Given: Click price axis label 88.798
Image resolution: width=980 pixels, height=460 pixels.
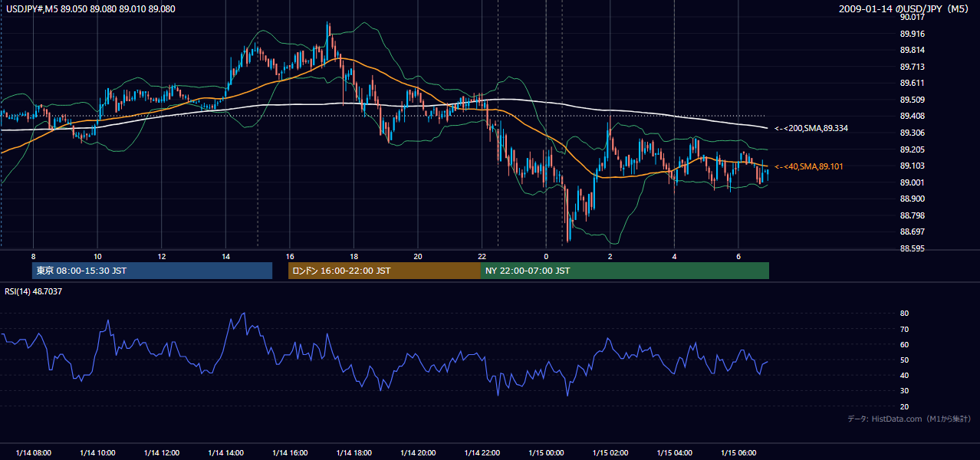Looking at the screenshot, I should [x=913, y=215].
